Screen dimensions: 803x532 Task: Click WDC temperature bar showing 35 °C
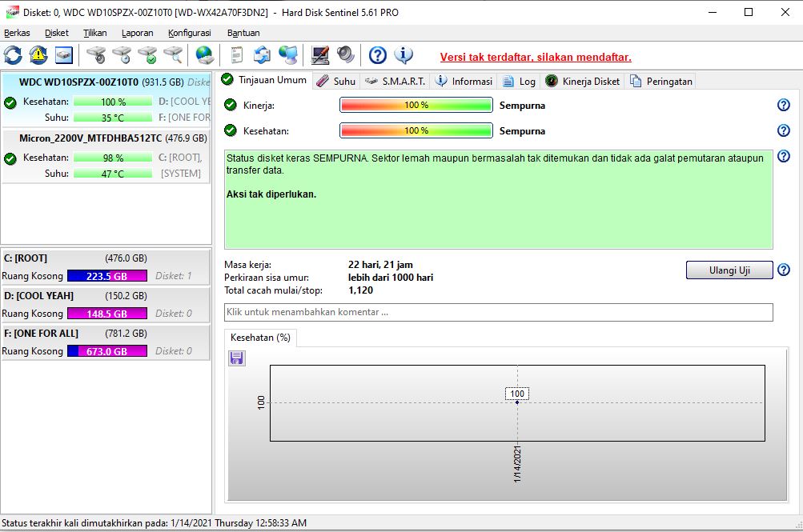pos(113,118)
